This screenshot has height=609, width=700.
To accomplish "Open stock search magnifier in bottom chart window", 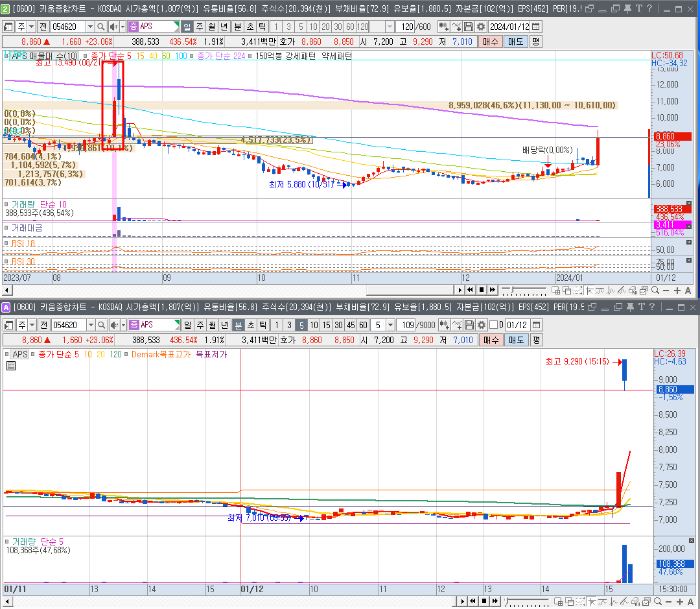I will [101, 325].
